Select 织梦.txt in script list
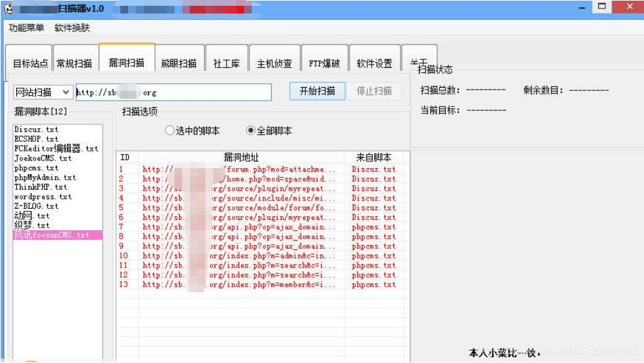This screenshot has width=644, height=363. click(x=57, y=225)
